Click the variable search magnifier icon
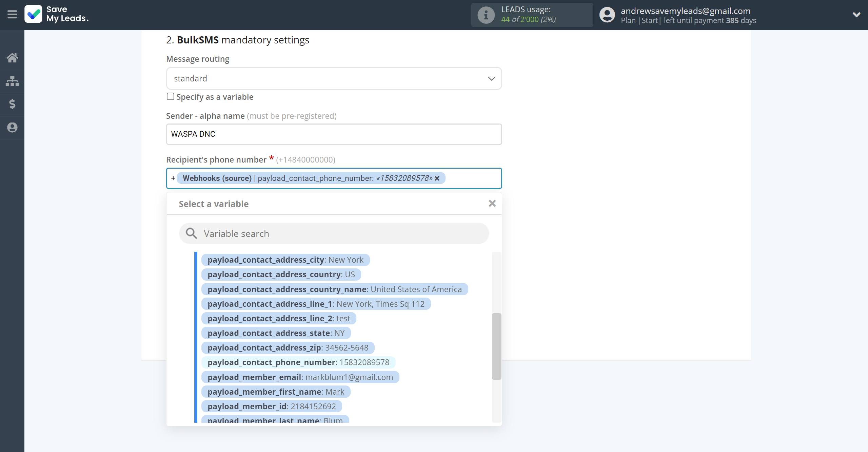 pos(191,233)
